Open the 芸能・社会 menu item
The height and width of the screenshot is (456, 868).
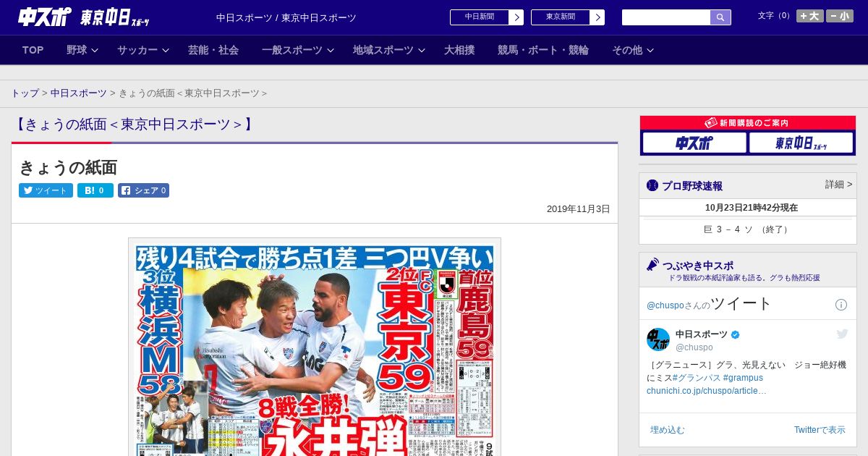(x=213, y=50)
